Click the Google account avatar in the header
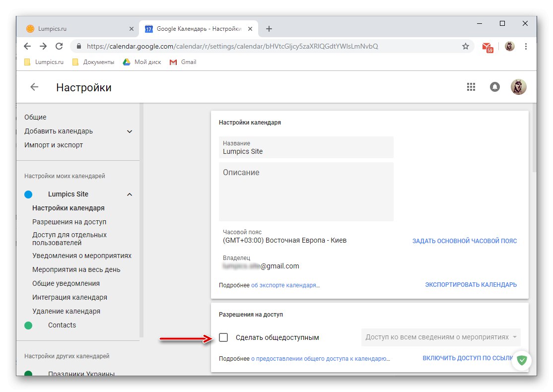Screen dimensions: 553x392 pyautogui.click(x=518, y=86)
